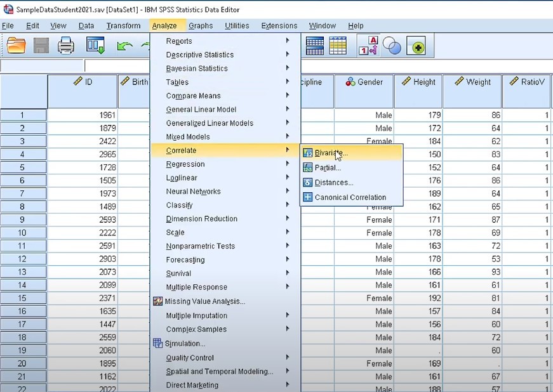Open the Utilities menu
553x392 pixels.
237,26
